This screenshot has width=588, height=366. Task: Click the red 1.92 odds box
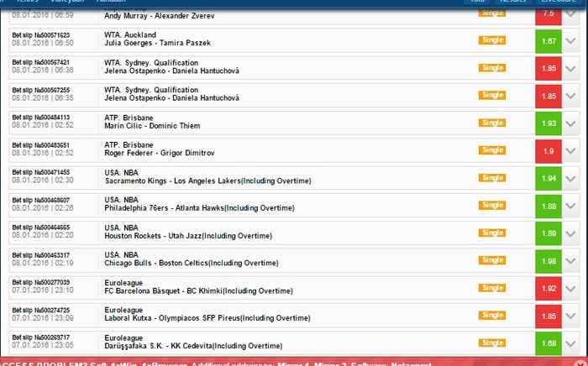pos(549,289)
